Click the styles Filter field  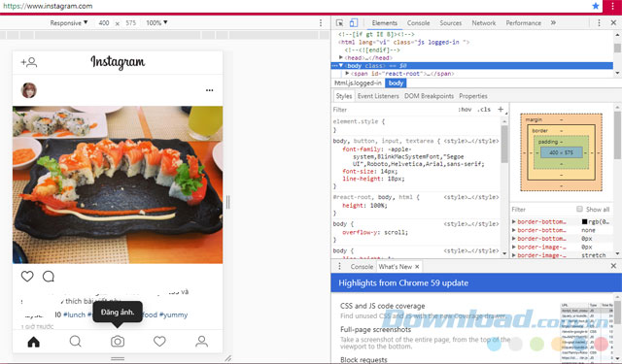coord(393,110)
